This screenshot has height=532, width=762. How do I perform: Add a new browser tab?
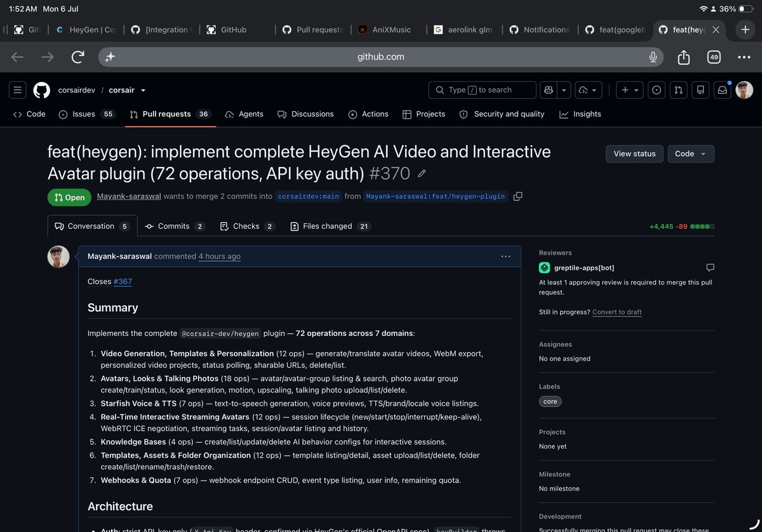pos(745,30)
